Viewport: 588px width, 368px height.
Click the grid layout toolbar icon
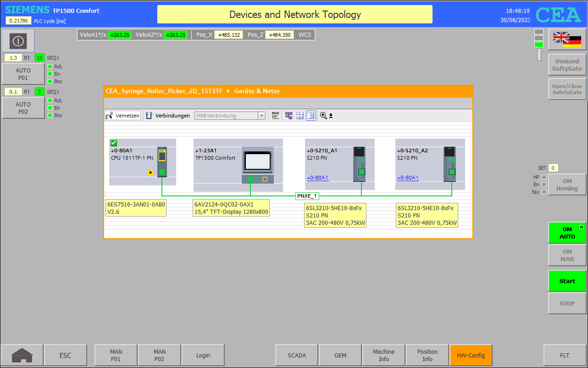pyautogui.click(x=300, y=116)
